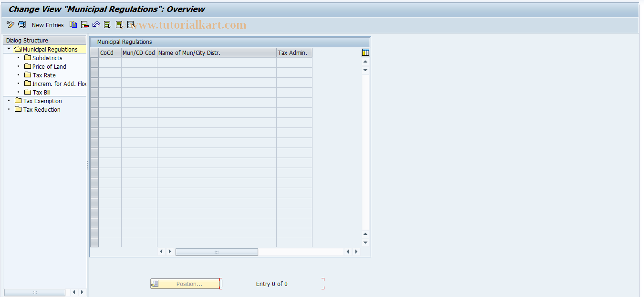Open the Subdistricts dialog structure item
Screen dimensions: 644x297
[46, 57]
